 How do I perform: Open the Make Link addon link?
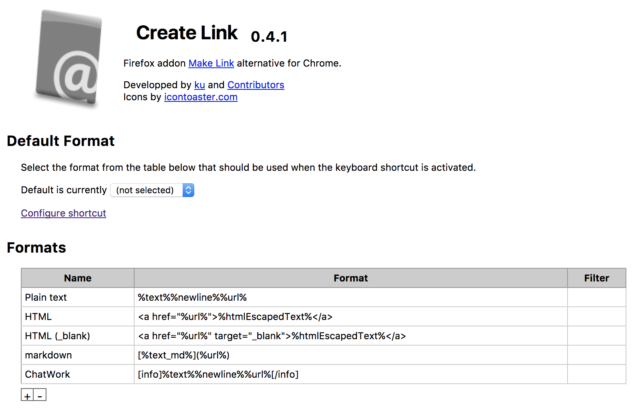[x=211, y=63]
